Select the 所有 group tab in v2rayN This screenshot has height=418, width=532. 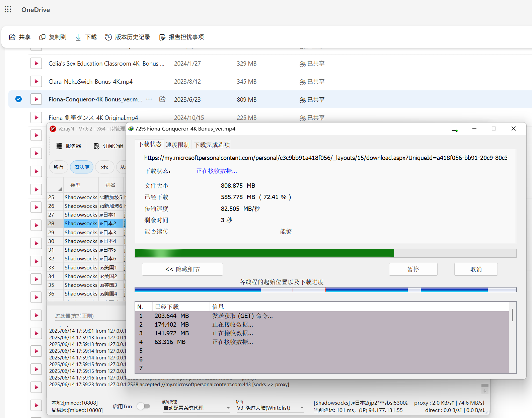pyautogui.click(x=59, y=167)
